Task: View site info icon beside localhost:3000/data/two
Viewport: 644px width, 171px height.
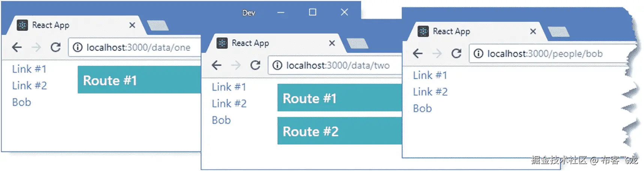Action: point(277,65)
